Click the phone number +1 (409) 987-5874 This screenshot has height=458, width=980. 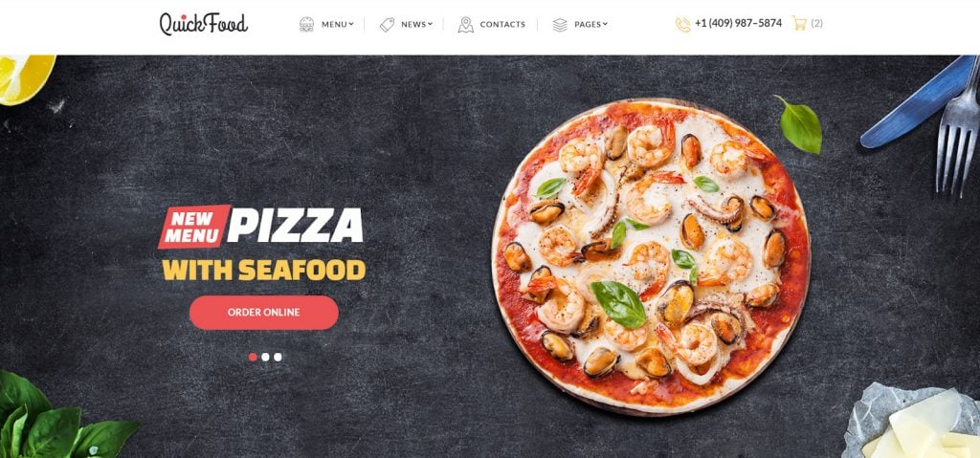738,23
